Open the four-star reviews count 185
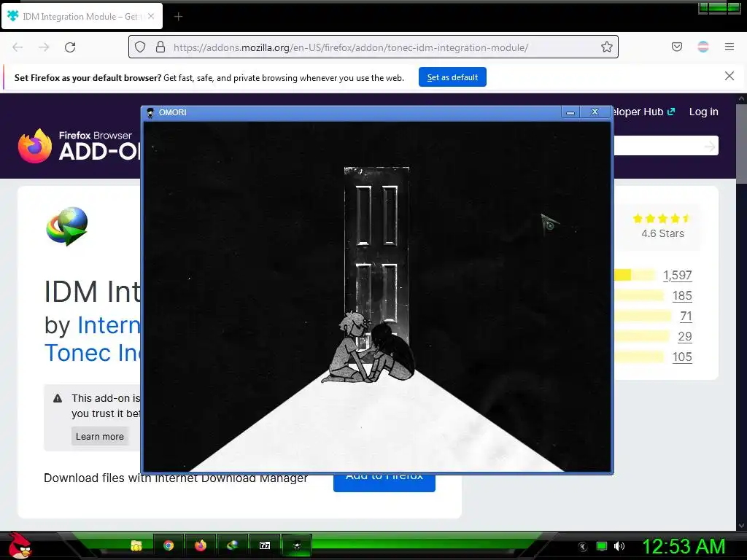This screenshot has width=747, height=560. pos(682,296)
